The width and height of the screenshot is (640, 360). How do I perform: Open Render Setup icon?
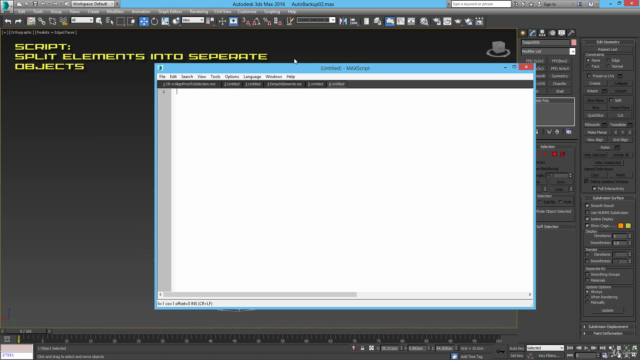click(436, 21)
